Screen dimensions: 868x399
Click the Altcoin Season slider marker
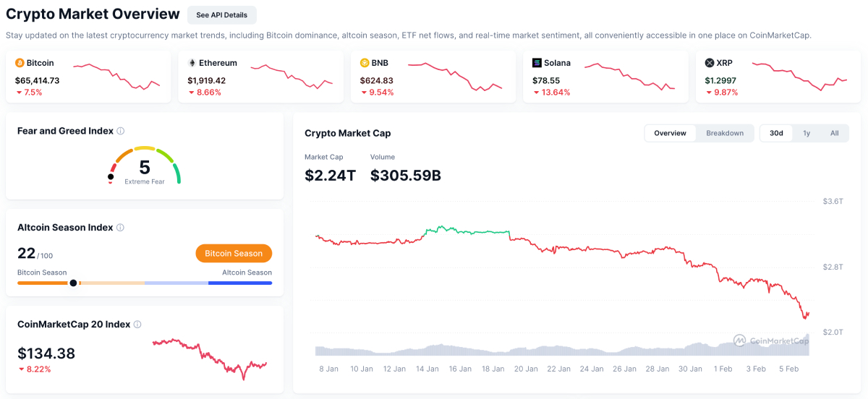(x=73, y=283)
